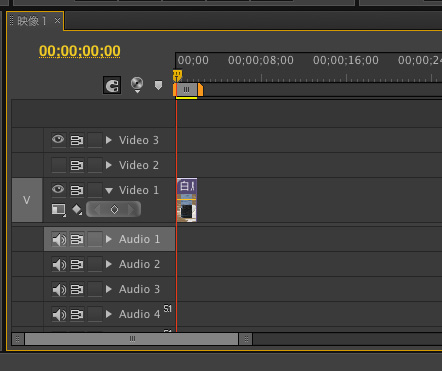
Task: Hide Video 1 track with eye icon
Action: point(58,190)
